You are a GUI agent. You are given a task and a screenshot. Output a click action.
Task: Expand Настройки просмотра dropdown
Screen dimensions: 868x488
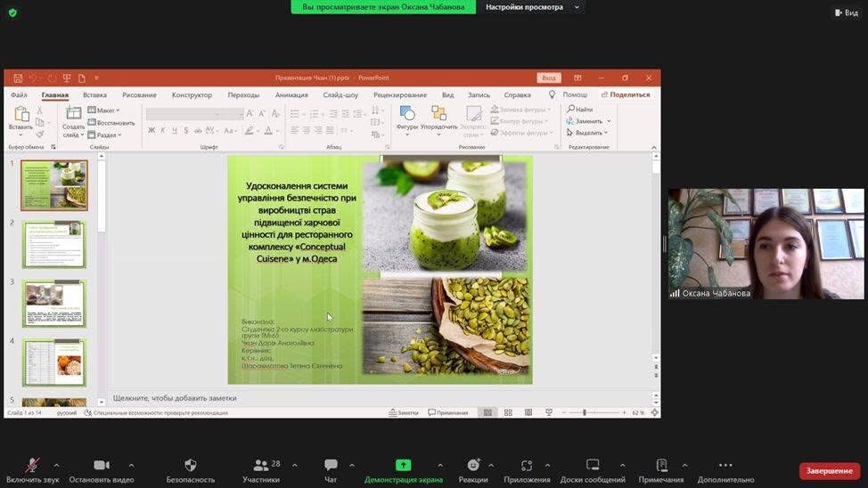pyautogui.click(x=534, y=7)
